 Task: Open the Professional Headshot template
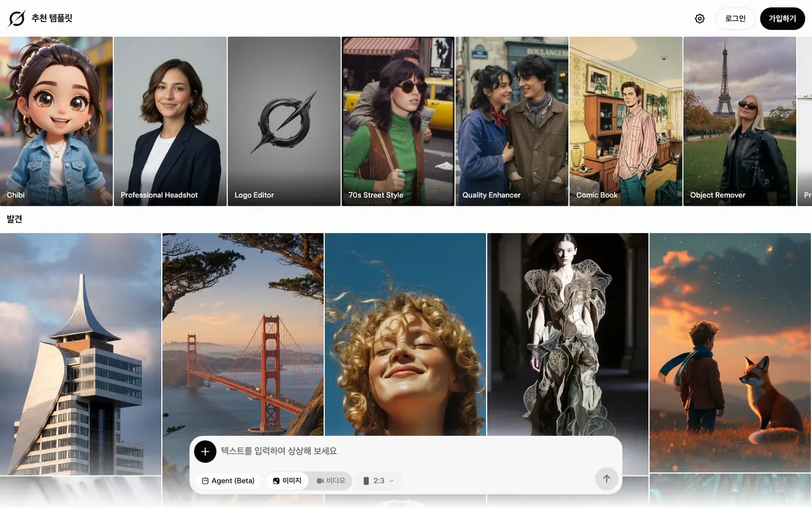tap(170, 121)
